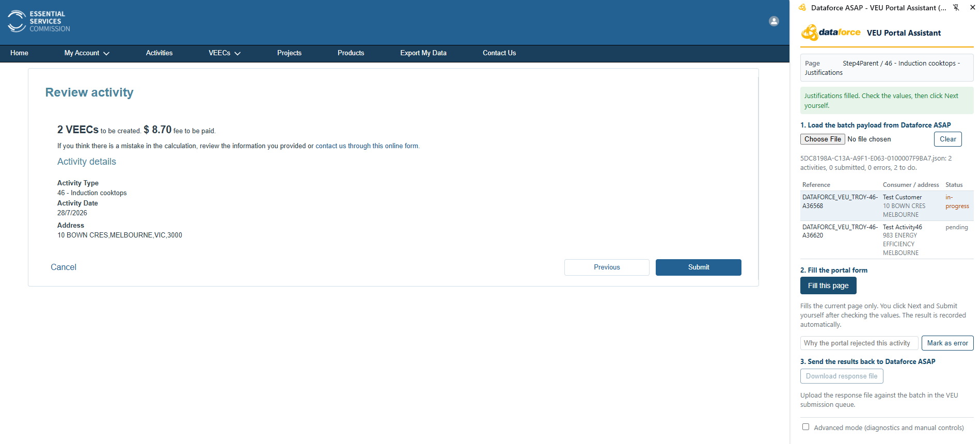Open the Products menu item
Image resolution: width=980 pixels, height=444 pixels.
click(351, 53)
